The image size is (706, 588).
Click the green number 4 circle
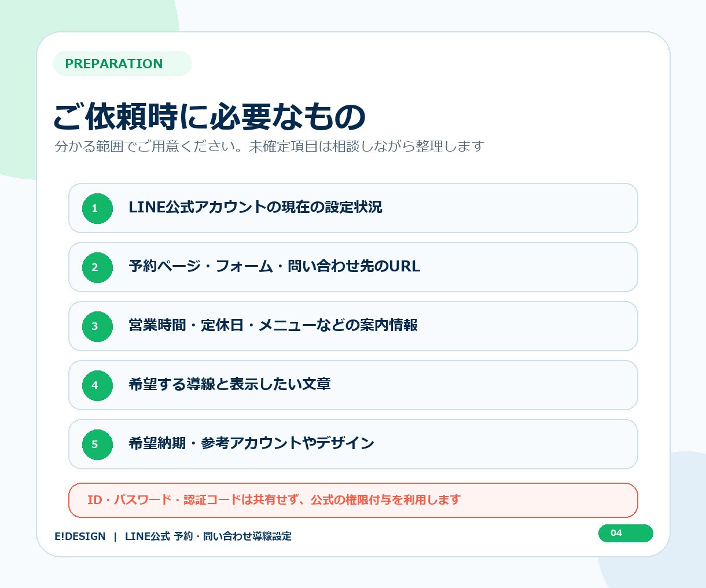click(x=97, y=385)
